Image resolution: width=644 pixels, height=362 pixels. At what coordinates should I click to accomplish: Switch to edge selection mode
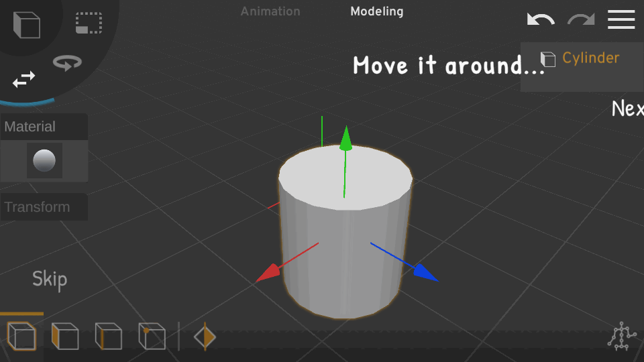(108, 336)
